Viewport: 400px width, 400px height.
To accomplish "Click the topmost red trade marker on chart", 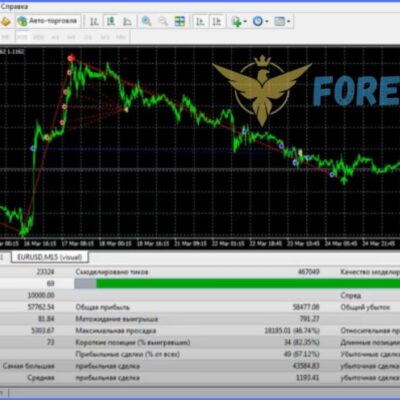I will 71,58.
